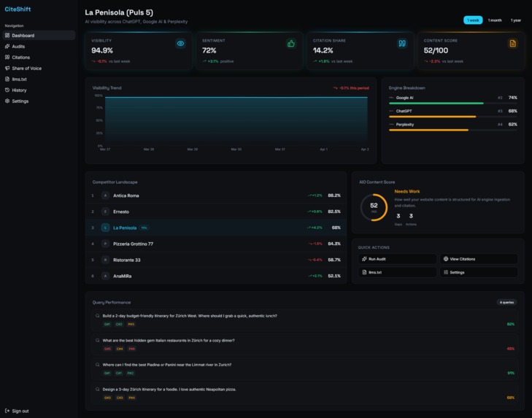
Task: Click the Content Score document icon
Action: point(512,44)
